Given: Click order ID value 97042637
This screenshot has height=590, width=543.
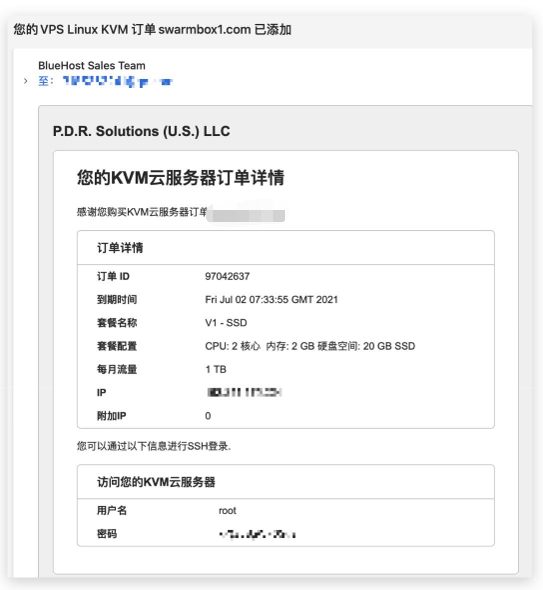Looking at the screenshot, I should tap(227, 276).
